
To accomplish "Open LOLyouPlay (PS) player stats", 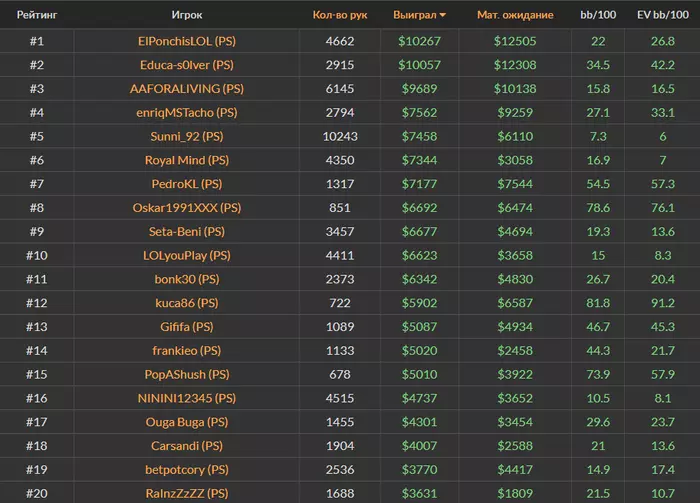I will [186, 255].
